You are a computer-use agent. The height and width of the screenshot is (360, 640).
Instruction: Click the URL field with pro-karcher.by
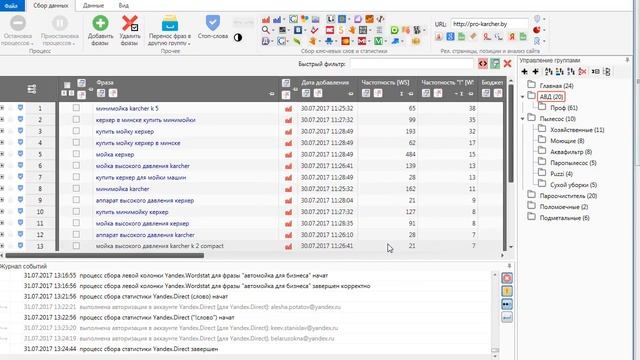[489, 24]
